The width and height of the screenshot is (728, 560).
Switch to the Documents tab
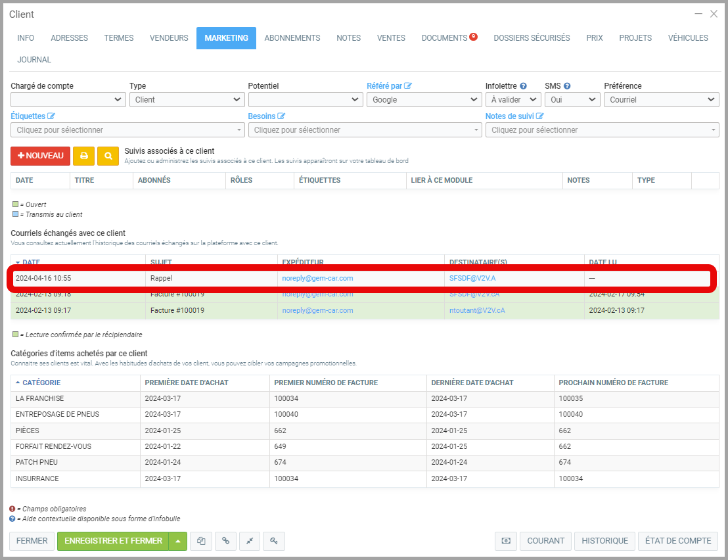445,38
